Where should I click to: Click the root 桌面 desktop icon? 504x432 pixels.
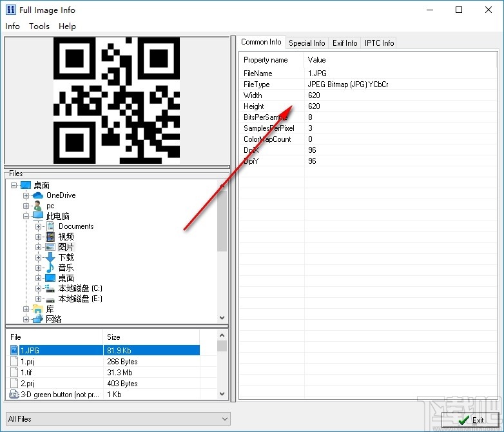pos(26,185)
